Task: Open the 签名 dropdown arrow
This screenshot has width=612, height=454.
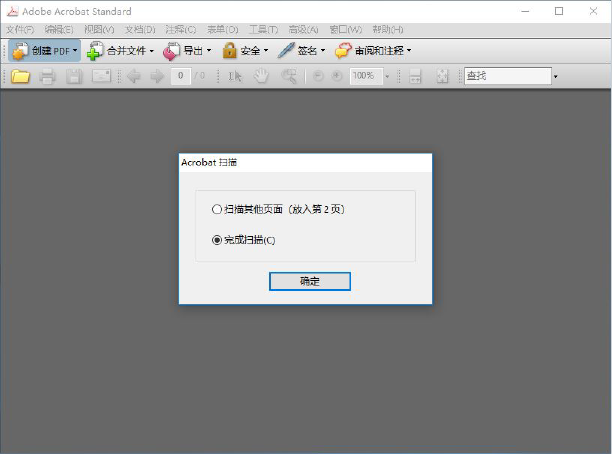Action: point(323,50)
